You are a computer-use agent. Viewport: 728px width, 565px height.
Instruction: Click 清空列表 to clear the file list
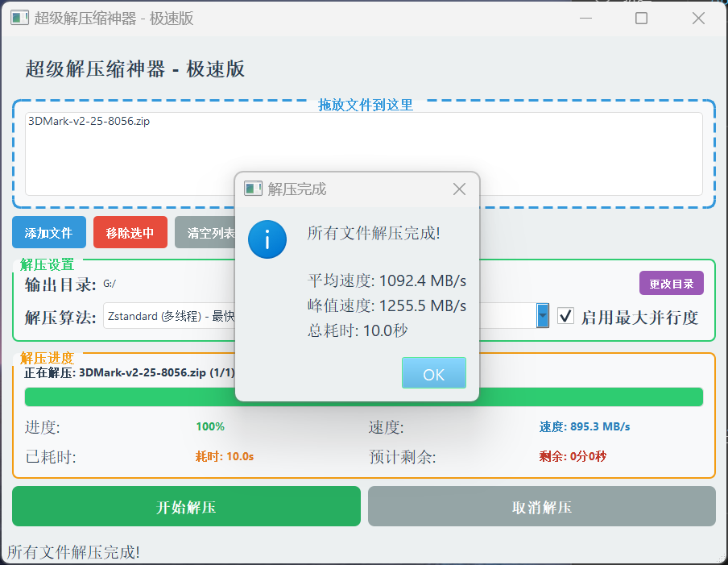point(205,232)
